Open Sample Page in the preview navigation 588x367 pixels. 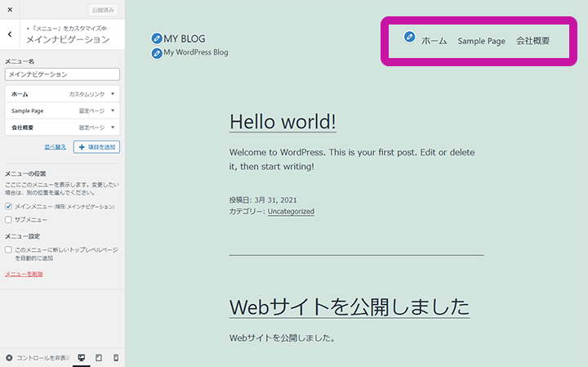tap(481, 41)
